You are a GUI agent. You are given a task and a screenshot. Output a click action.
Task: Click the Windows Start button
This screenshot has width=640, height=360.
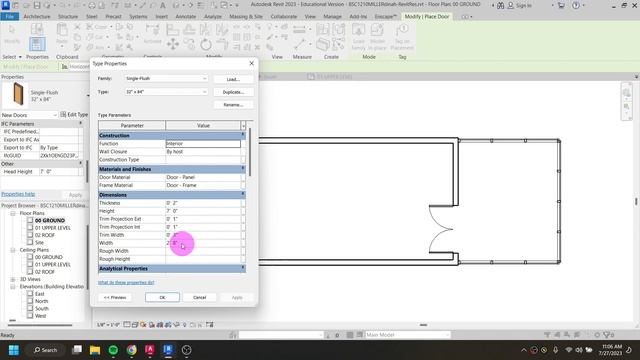[x=13, y=350]
